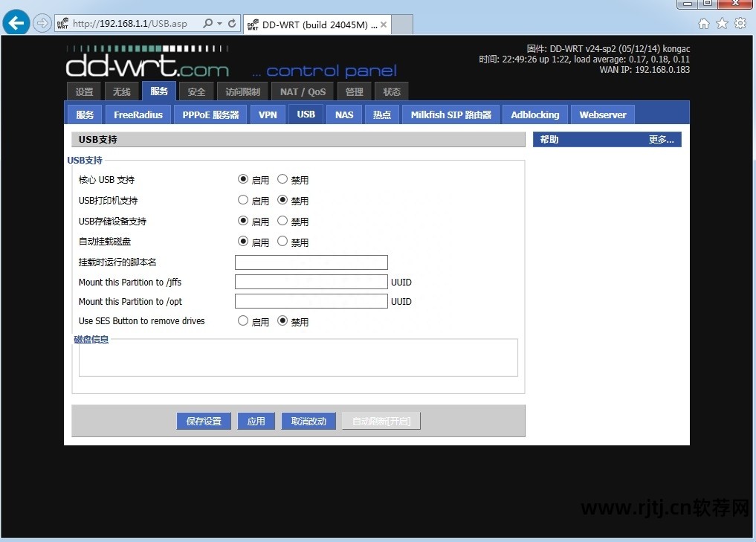
Task: Disable 核心 USB 支持 radio button
Action: click(x=282, y=179)
